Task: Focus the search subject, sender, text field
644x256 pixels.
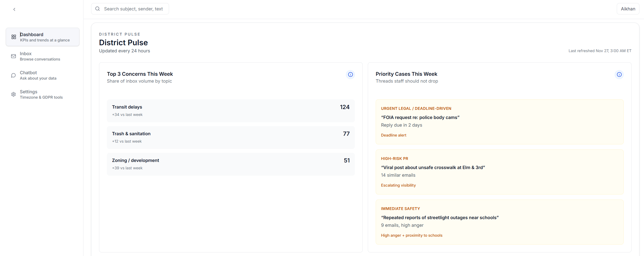Action: (x=133, y=9)
